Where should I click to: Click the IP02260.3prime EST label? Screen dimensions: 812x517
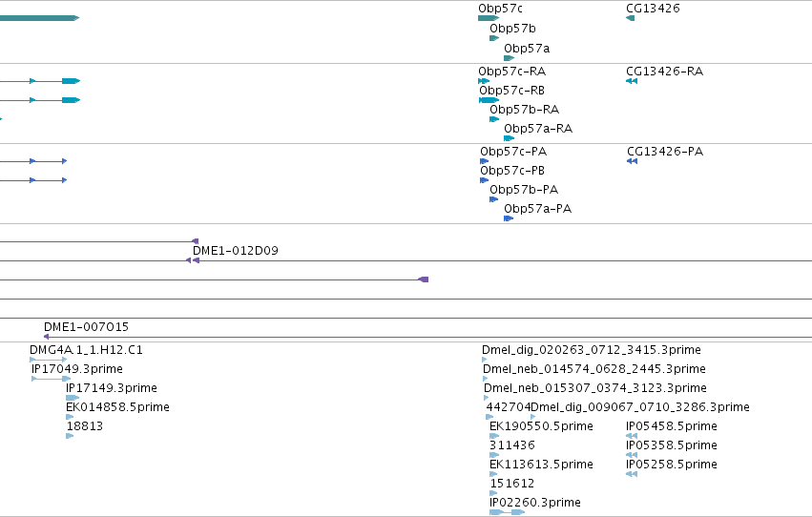[x=535, y=504]
